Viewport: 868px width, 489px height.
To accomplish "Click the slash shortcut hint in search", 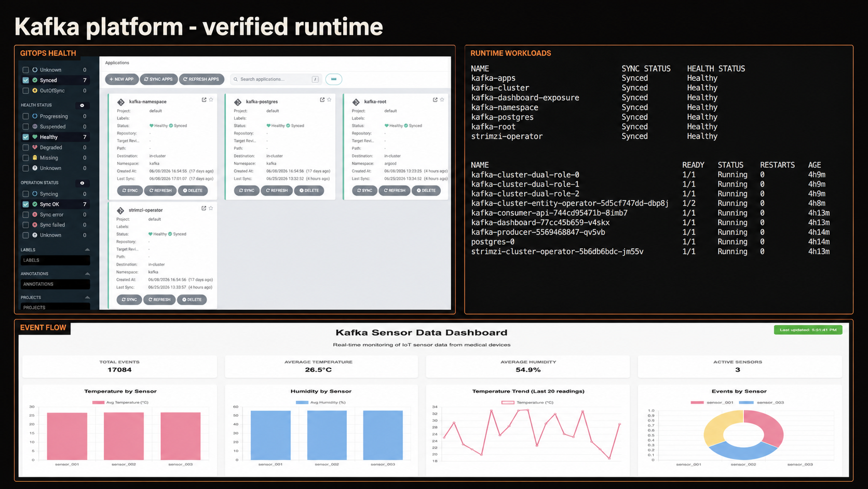I will tap(315, 80).
